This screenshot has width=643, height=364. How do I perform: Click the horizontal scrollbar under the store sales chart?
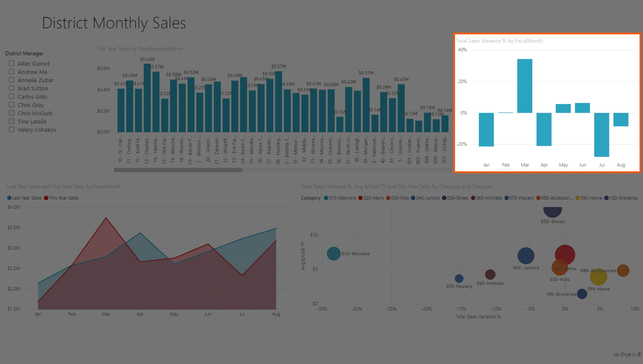(178, 170)
